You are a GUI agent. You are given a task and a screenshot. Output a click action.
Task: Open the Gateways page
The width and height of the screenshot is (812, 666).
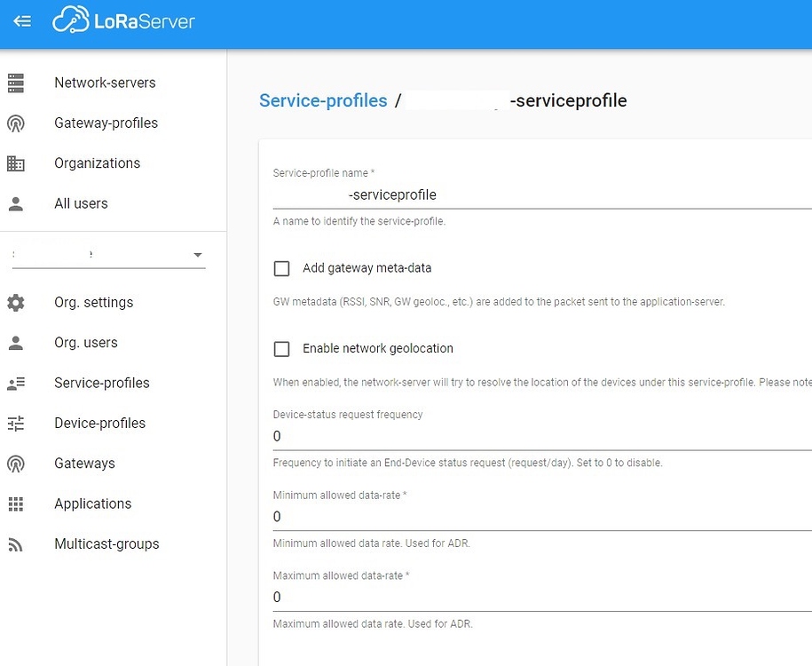point(84,463)
